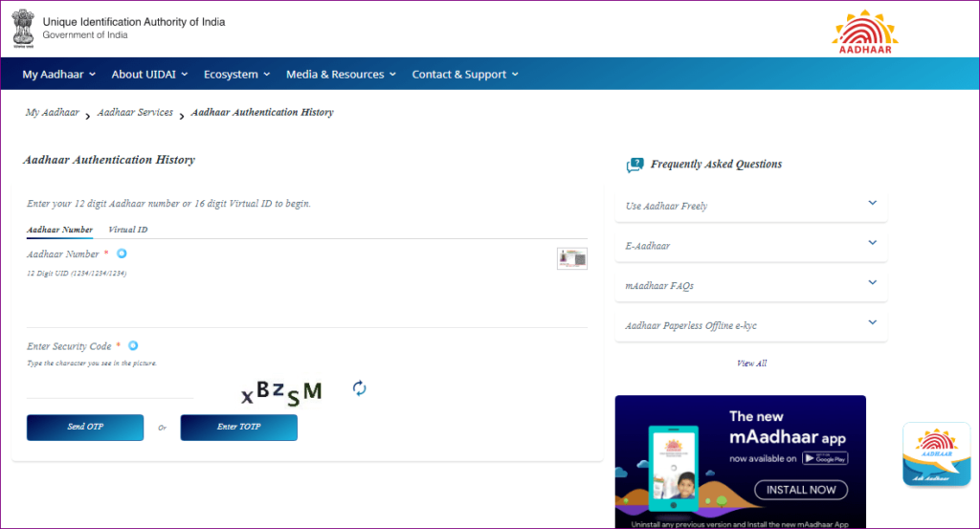The image size is (980, 529).
Task: Click the Government of India emblem
Action: pos(23,28)
